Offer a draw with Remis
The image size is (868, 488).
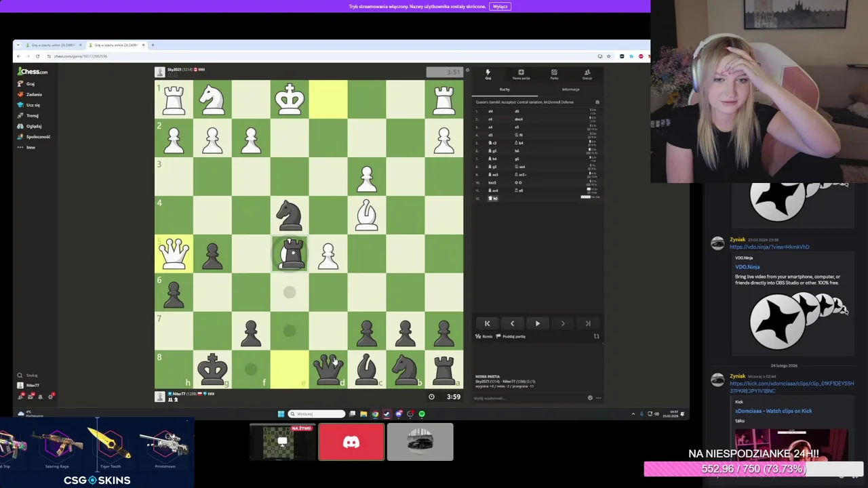click(x=484, y=336)
